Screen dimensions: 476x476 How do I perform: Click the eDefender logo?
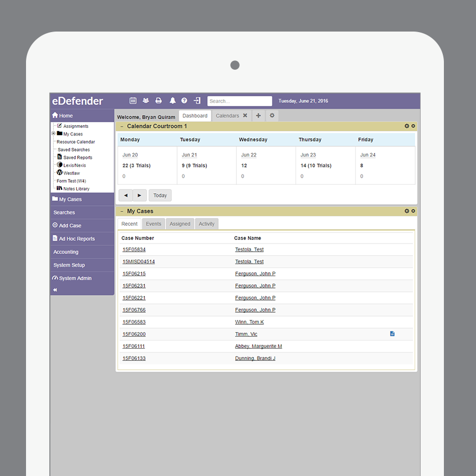pos(77,101)
